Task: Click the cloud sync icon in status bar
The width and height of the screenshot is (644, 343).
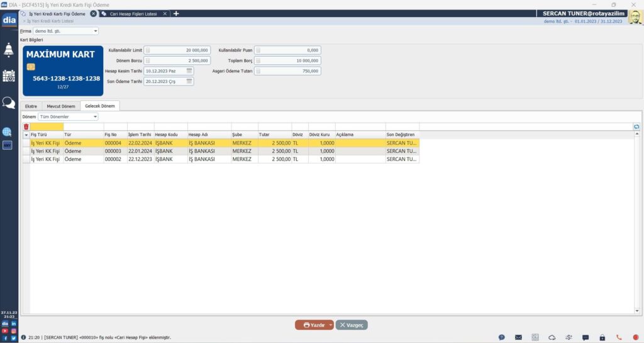Action: point(552,337)
